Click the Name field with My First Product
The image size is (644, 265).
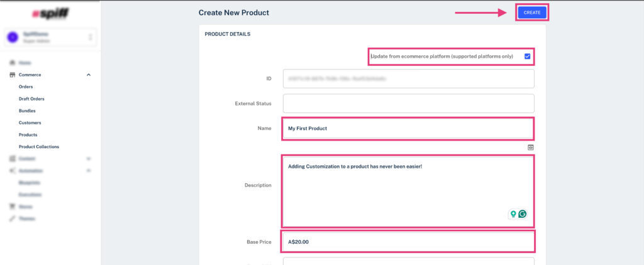(408, 128)
